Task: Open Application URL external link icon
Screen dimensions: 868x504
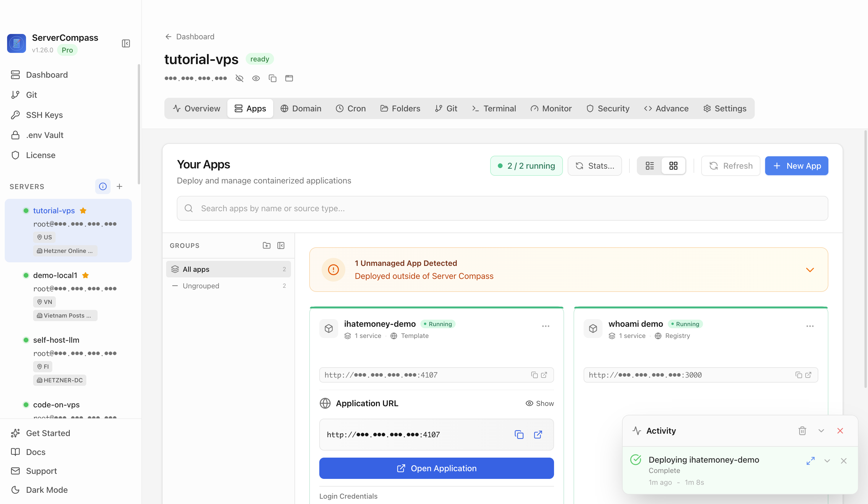Action: (x=538, y=435)
